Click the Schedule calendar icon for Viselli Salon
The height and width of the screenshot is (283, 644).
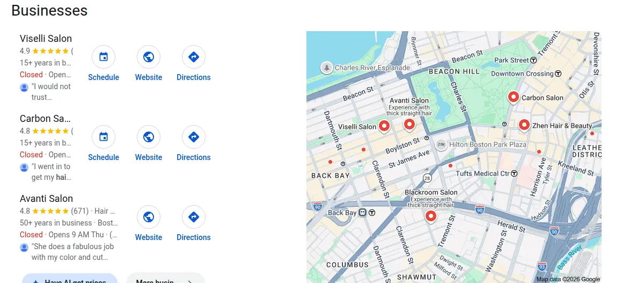pos(104,57)
